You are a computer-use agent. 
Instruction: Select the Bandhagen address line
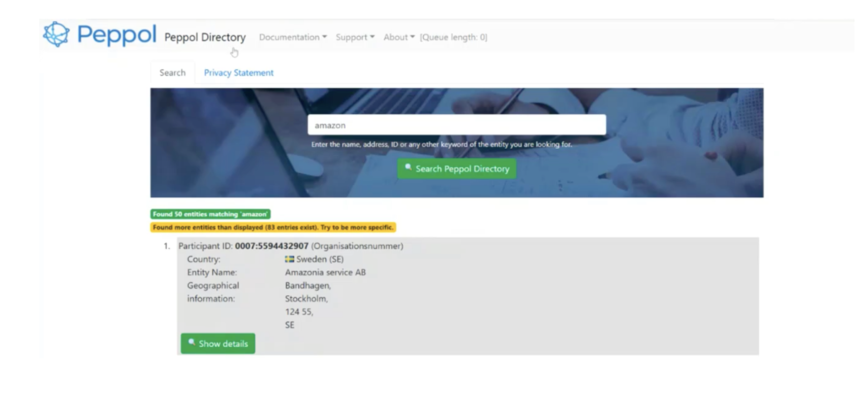307,285
